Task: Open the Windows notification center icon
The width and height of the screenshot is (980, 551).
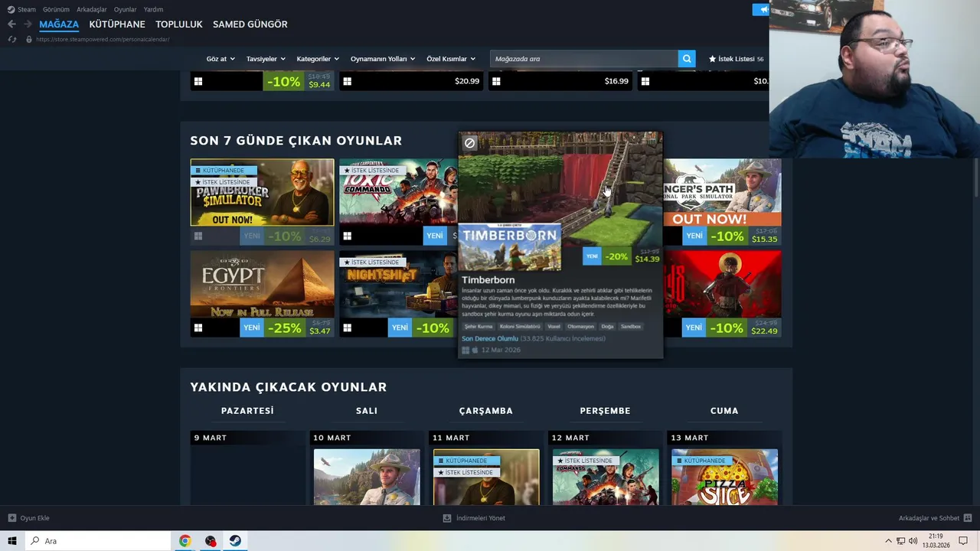Action: coord(963,541)
